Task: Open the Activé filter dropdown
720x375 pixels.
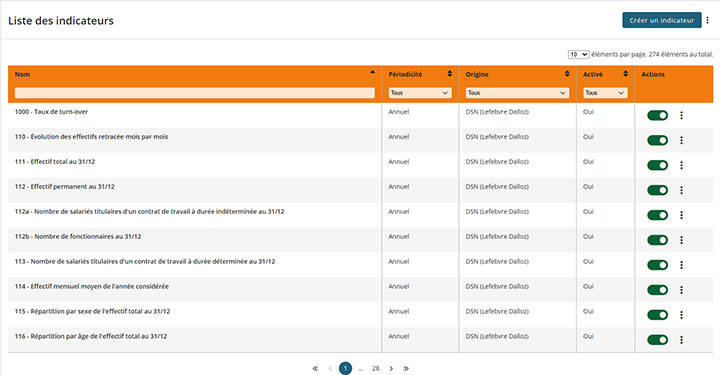Action: 605,93
